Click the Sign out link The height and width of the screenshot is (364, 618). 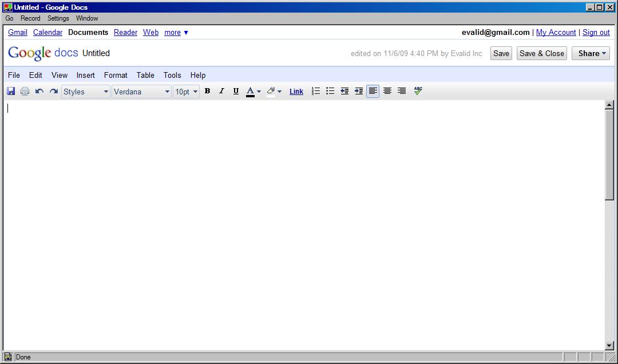[x=596, y=33]
